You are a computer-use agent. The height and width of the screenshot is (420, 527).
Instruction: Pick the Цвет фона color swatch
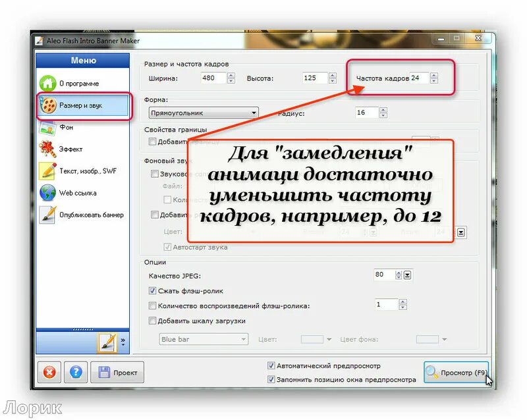[x=427, y=340]
